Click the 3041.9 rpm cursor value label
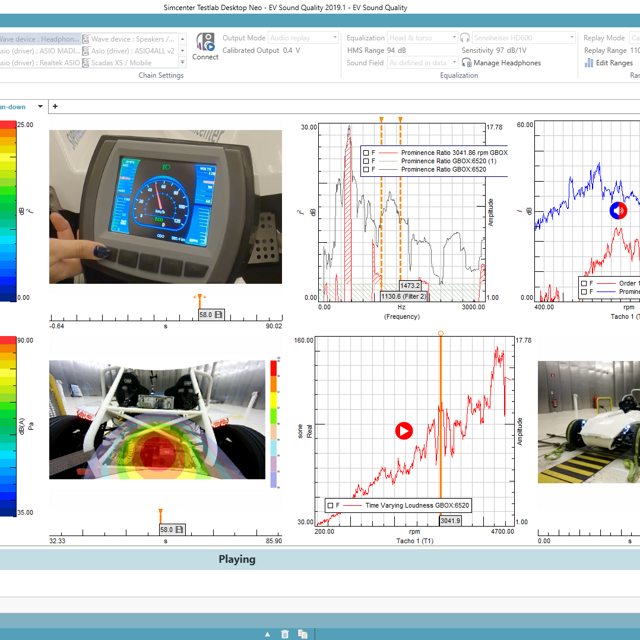640x640 pixels. pyautogui.click(x=450, y=520)
